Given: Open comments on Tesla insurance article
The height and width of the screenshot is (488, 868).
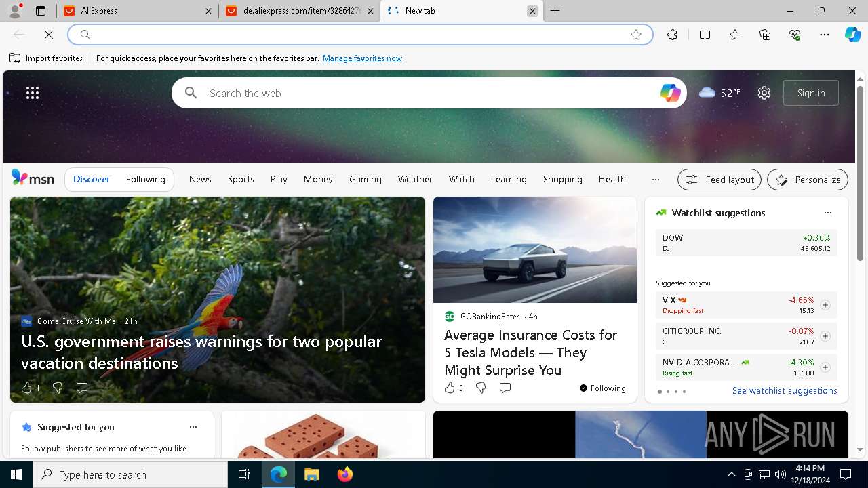Looking at the screenshot, I should pos(505,388).
